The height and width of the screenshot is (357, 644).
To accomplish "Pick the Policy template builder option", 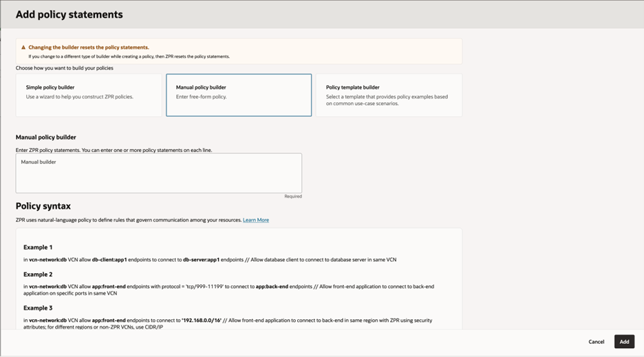I will click(x=389, y=95).
